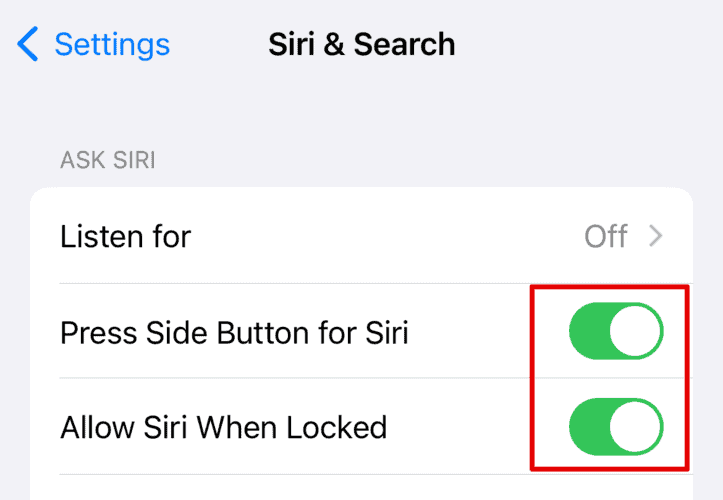The height and width of the screenshot is (500, 723).
Task: Click the ASK SIRI section header
Action: (x=108, y=160)
